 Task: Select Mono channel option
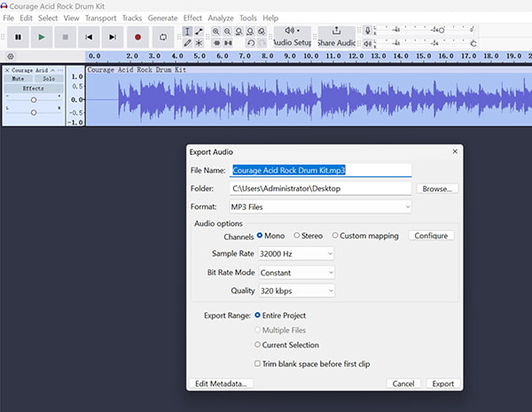coord(270,236)
